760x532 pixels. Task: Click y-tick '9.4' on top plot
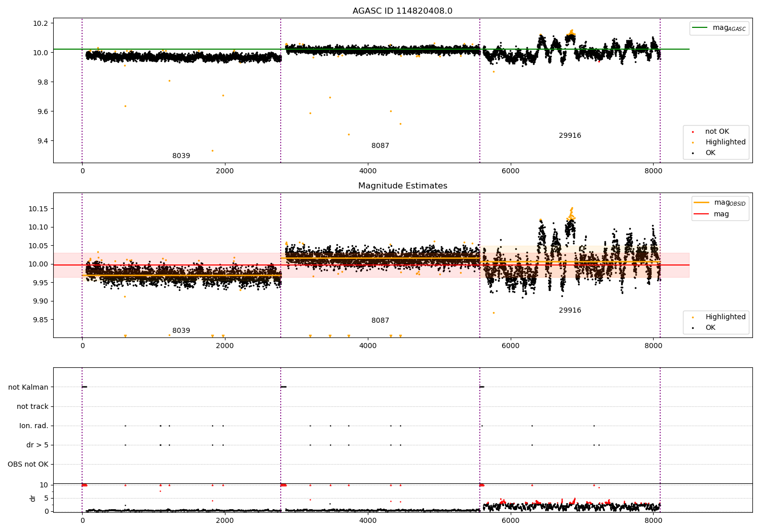tap(42, 141)
